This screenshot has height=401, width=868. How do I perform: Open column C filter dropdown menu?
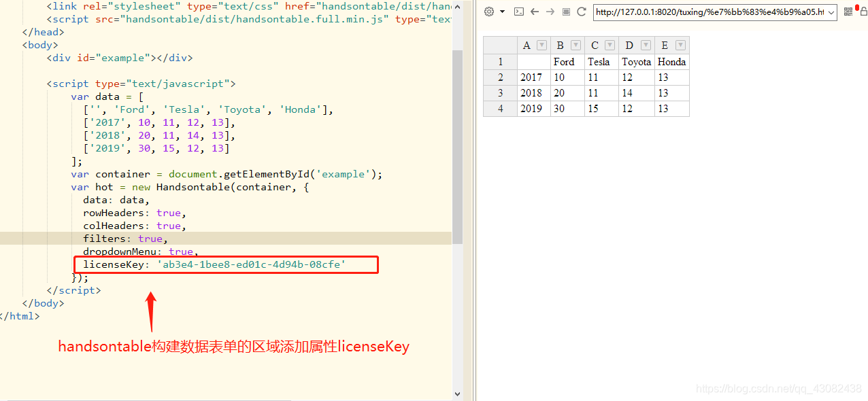[x=610, y=46]
